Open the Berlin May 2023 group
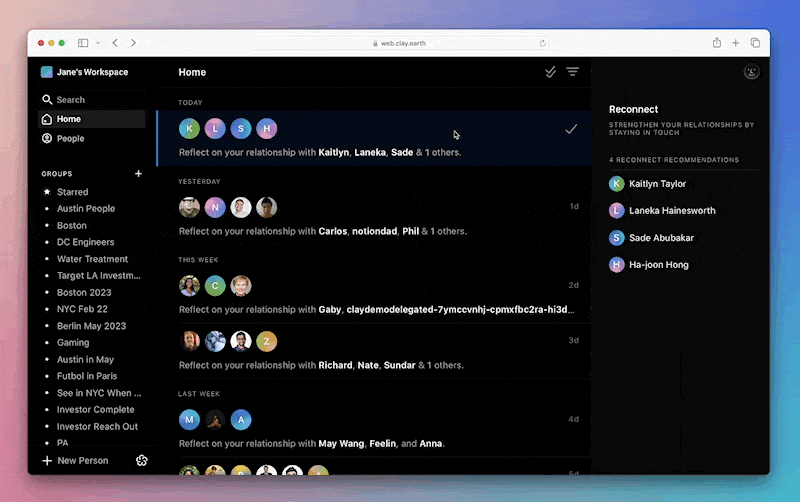The image size is (800, 502). (x=92, y=326)
